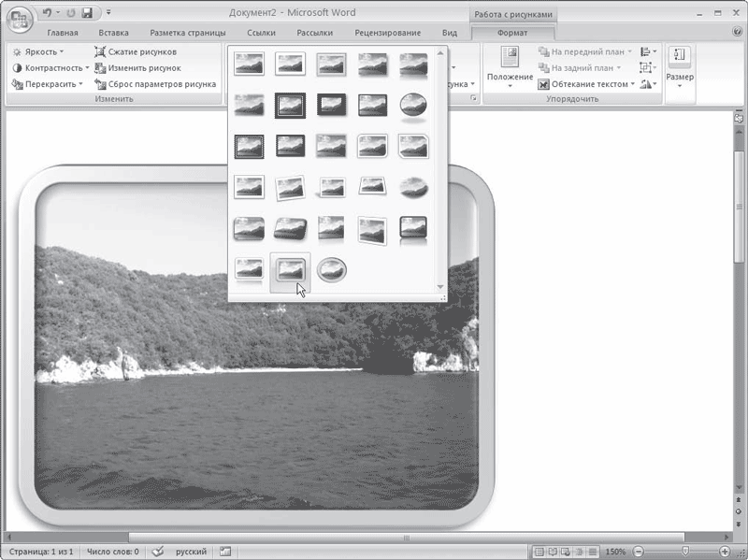The image size is (748, 560).
Task: Click the Save icon in quick access toolbar
Action: pyautogui.click(x=87, y=13)
